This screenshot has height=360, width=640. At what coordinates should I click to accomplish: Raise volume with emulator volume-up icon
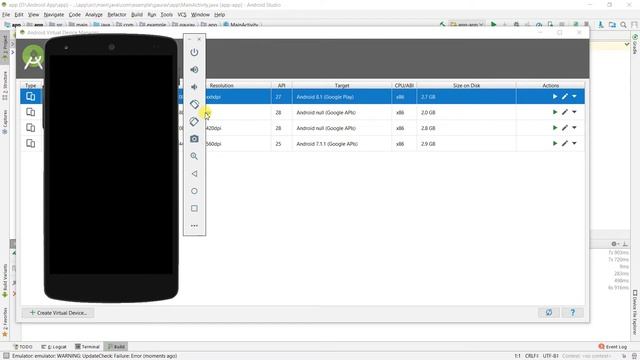194,70
